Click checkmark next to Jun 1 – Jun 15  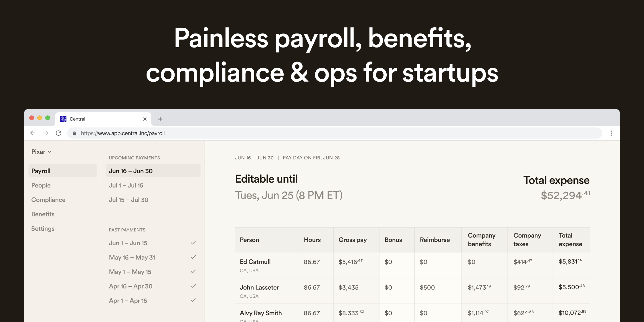tap(193, 243)
